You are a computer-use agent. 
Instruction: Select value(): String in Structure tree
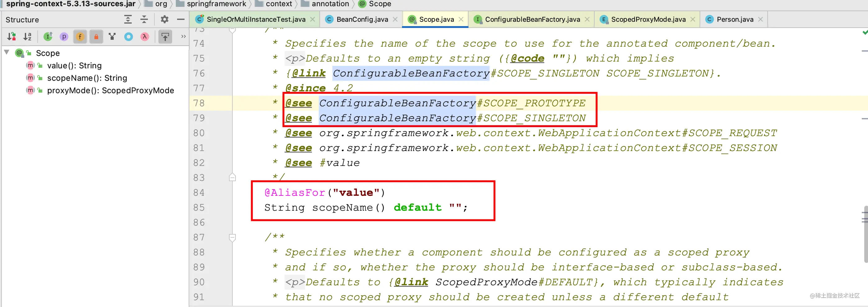click(x=74, y=65)
